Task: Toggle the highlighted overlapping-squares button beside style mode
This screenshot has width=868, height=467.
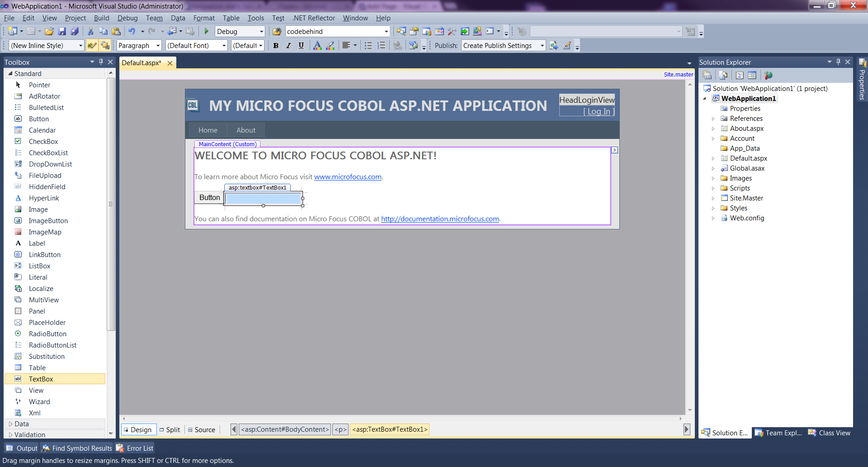Action: [x=105, y=45]
